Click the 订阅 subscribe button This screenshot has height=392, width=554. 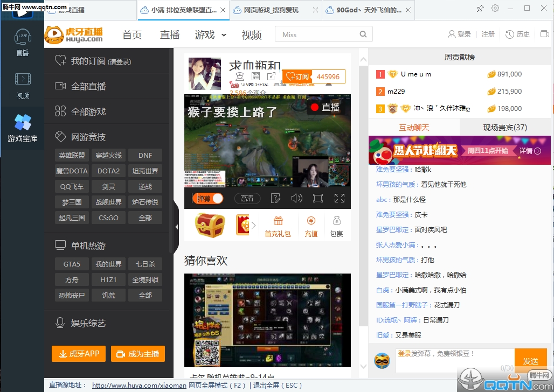click(297, 76)
